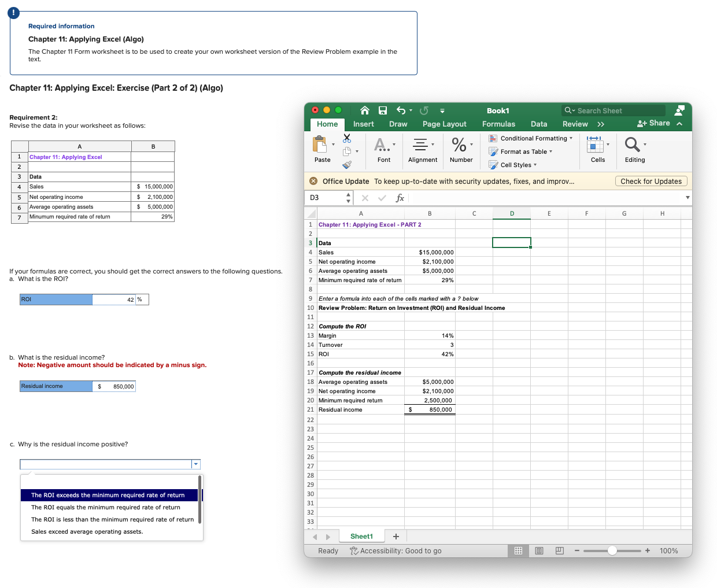This screenshot has height=588, width=717.
Task: Click the Undo arrow icon
Action: tap(400, 110)
